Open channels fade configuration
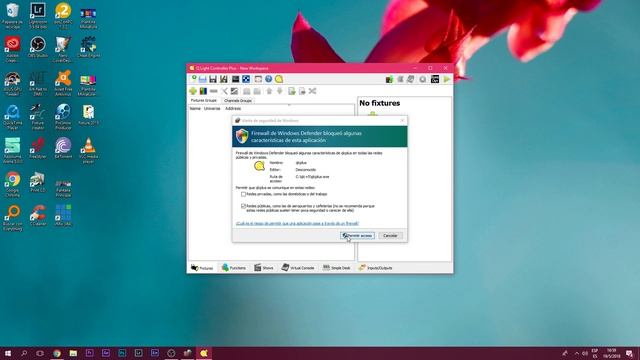This screenshot has height=360, width=640. coord(234,91)
